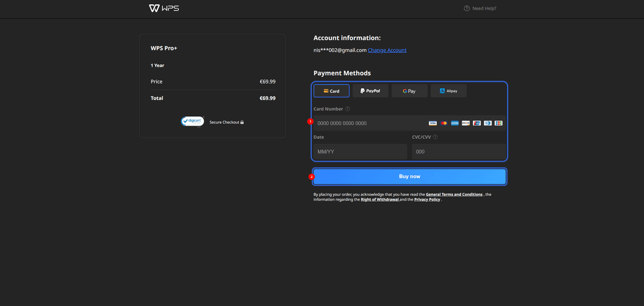Click the Buy now button
644x306 pixels.
(410, 176)
